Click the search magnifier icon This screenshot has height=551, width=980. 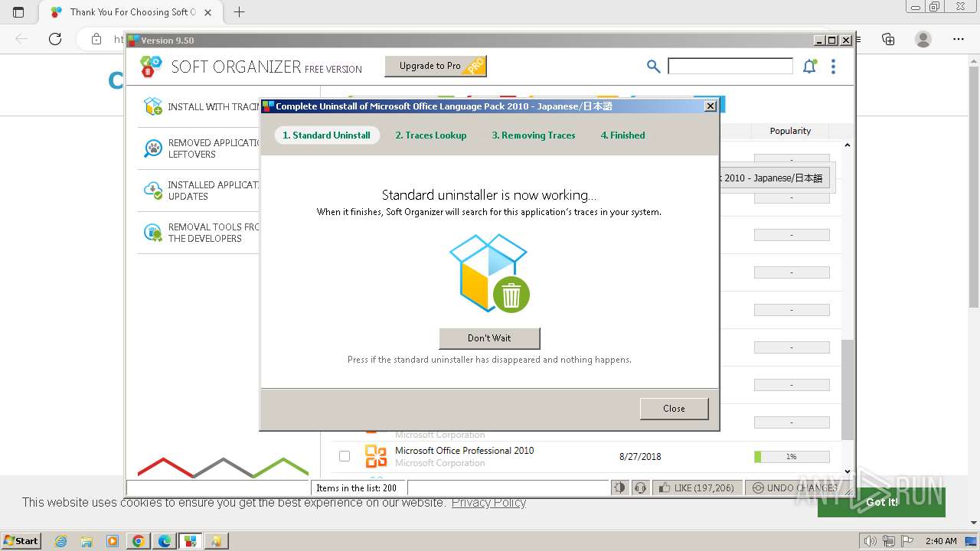pos(653,67)
